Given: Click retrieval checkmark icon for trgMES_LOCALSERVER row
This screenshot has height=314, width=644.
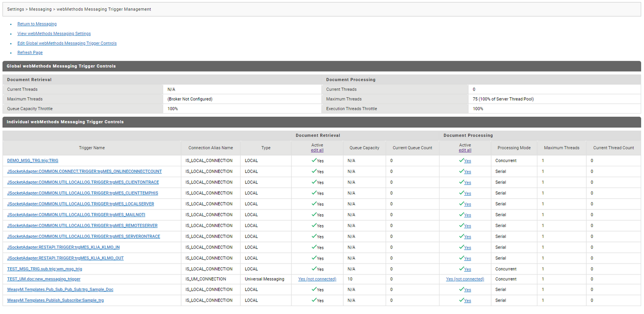Looking at the screenshot, I should tap(314, 204).
